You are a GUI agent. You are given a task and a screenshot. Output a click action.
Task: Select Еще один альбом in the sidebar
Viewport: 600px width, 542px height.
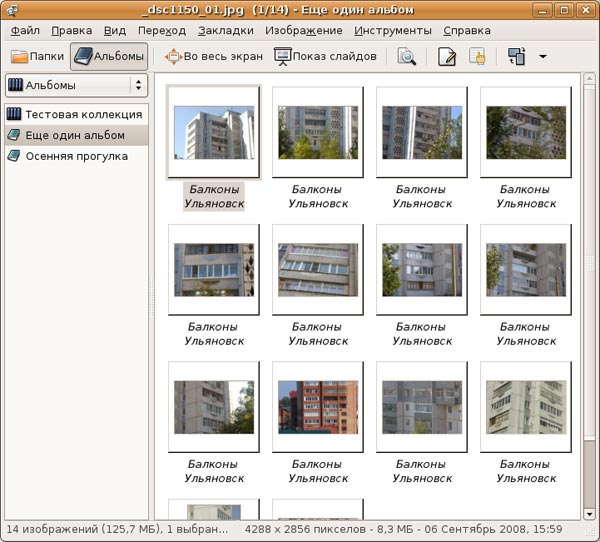click(77, 135)
